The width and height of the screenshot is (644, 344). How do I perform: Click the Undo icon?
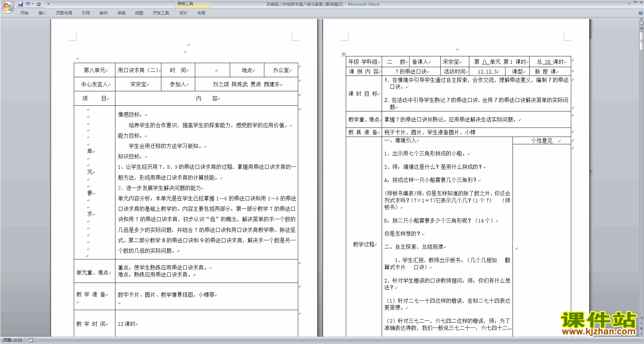[28, 4]
